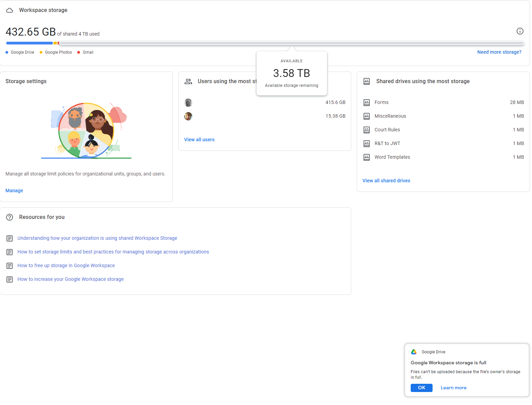
Task: Click the 15.38 GB usage value
Action: click(335, 116)
